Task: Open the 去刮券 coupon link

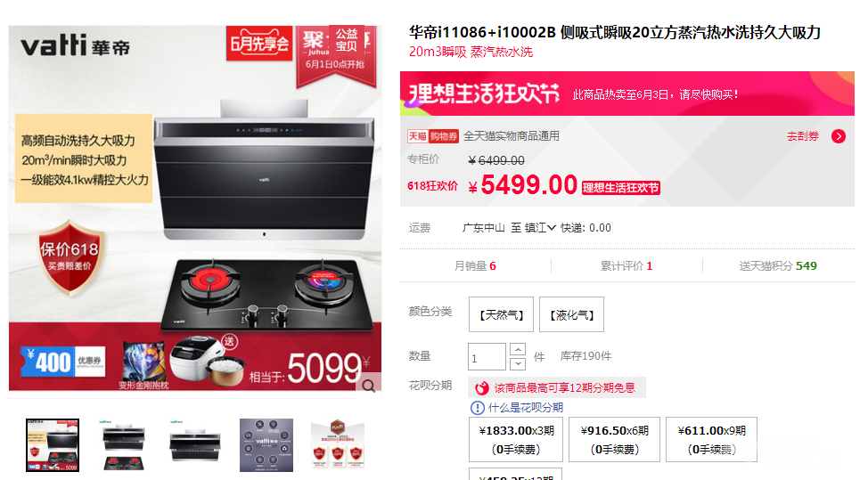Action: click(803, 136)
